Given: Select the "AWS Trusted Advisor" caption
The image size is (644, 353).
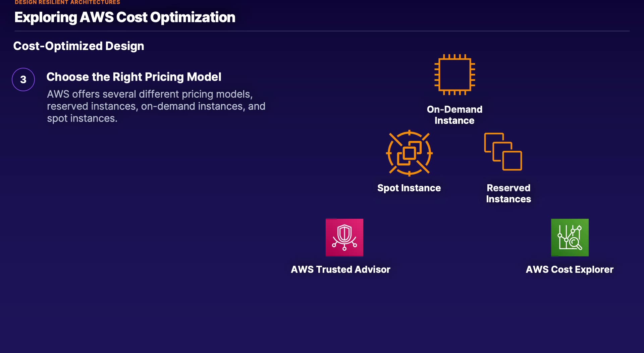Looking at the screenshot, I should coord(340,269).
